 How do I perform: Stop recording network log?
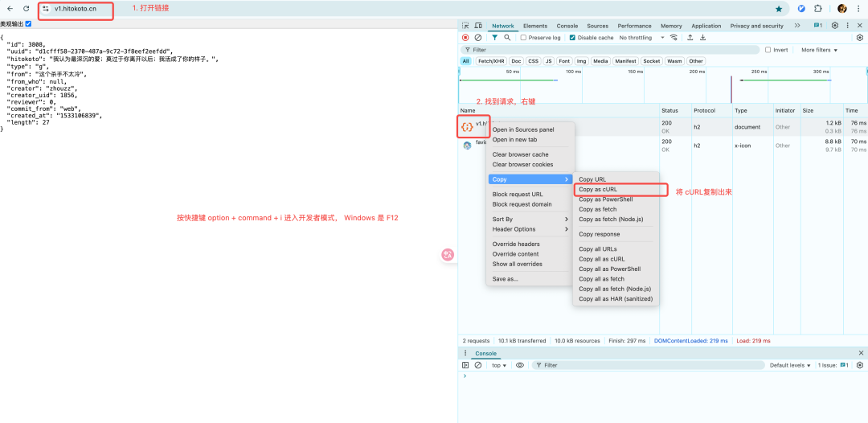tap(465, 38)
